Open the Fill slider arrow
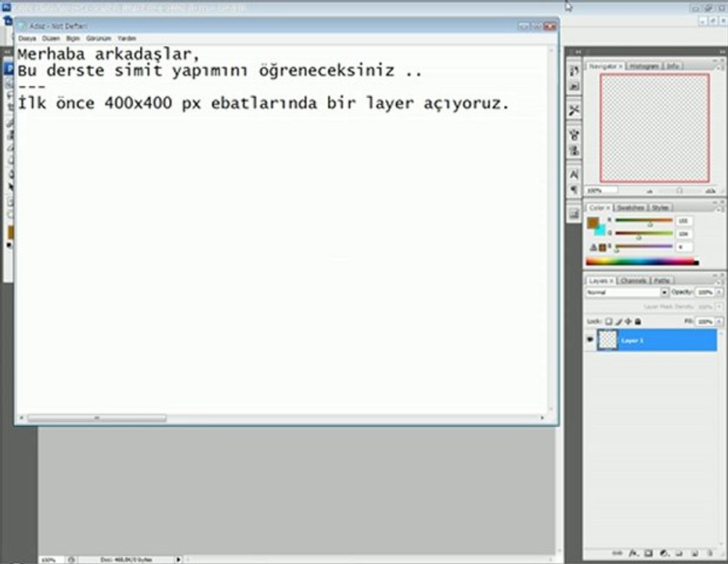Viewport: 728px width, 564px height. coord(719,321)
